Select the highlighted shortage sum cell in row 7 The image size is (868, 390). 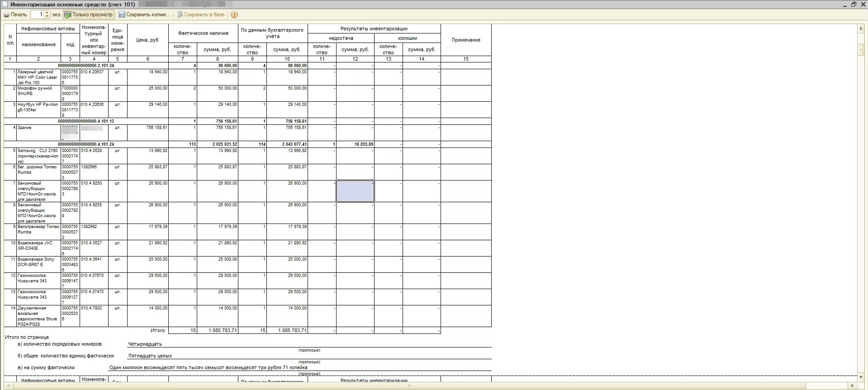point(355,191)
